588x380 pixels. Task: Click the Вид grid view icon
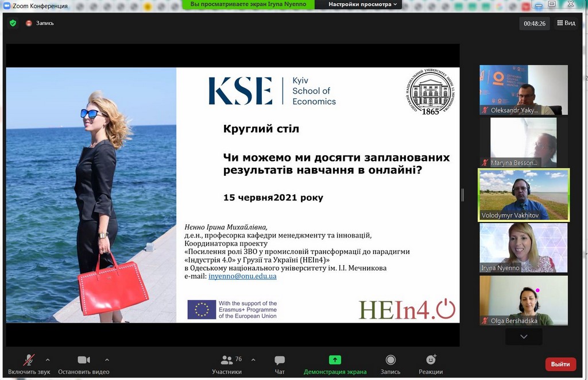(x=560, y=23)
